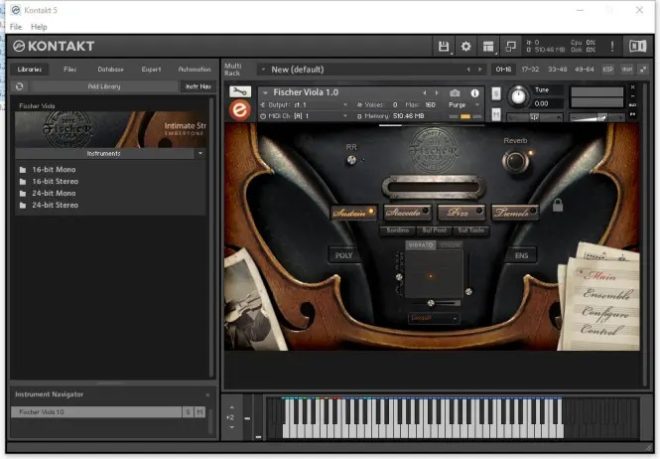Click the instrument volume slider

click(x=596, y=117)
